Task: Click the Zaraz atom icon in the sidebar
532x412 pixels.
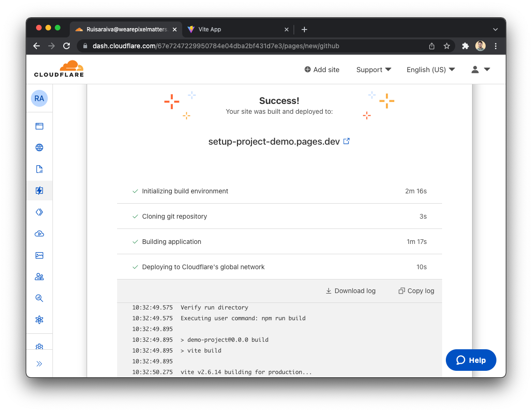Action: pos(39,320)
